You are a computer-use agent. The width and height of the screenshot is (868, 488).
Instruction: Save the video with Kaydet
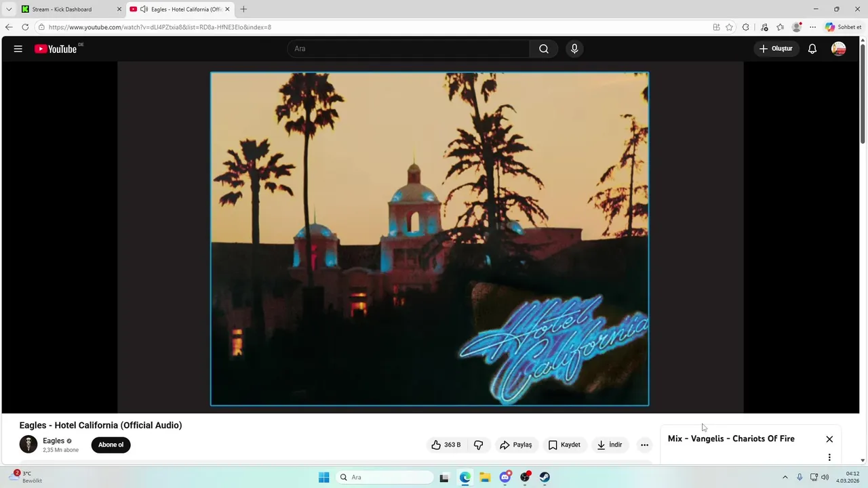point(564,445)
